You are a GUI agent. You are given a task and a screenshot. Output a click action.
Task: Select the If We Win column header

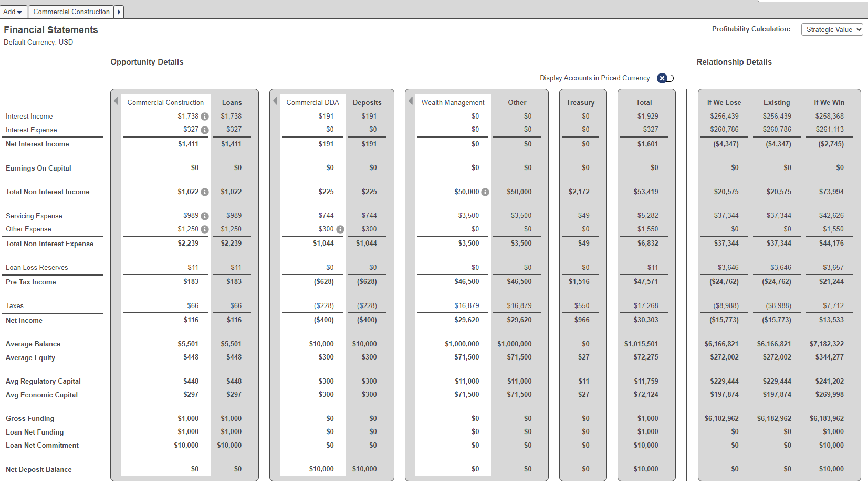(829, 102)
